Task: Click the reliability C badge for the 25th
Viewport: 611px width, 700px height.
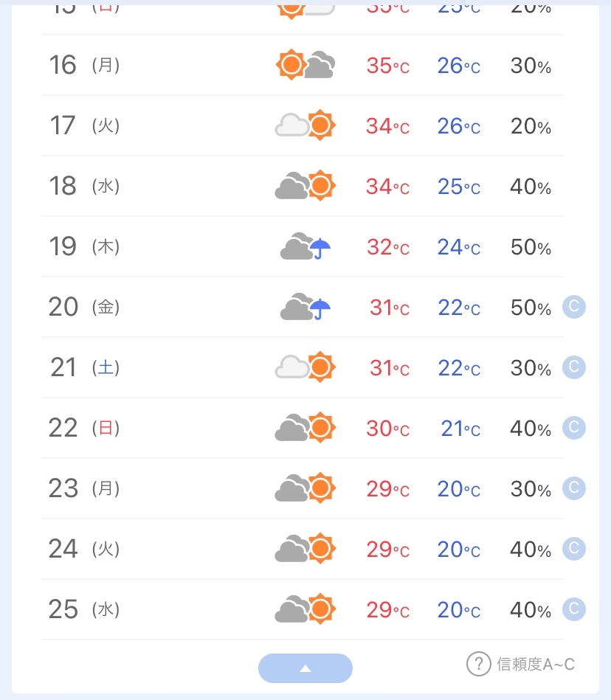Action: [x=573, y=609]
